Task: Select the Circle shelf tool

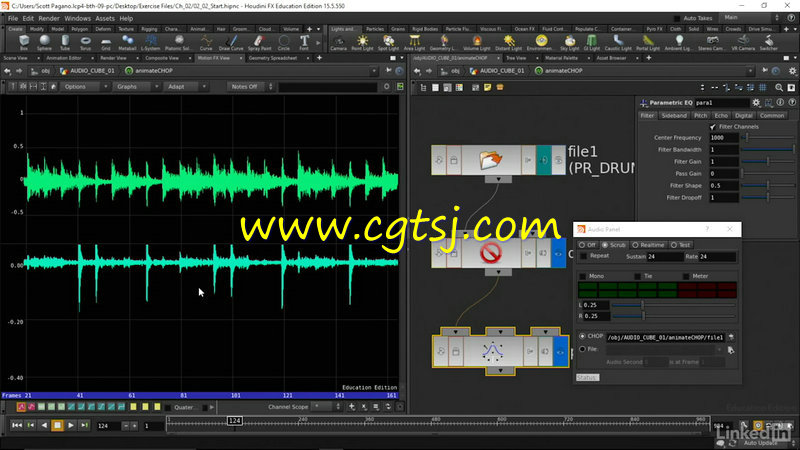Action: 284,42
